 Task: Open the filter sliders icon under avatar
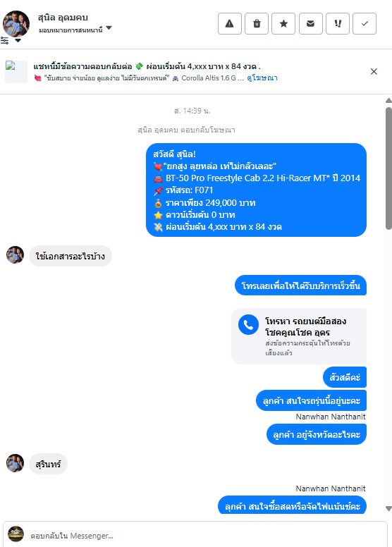(4, 40)
